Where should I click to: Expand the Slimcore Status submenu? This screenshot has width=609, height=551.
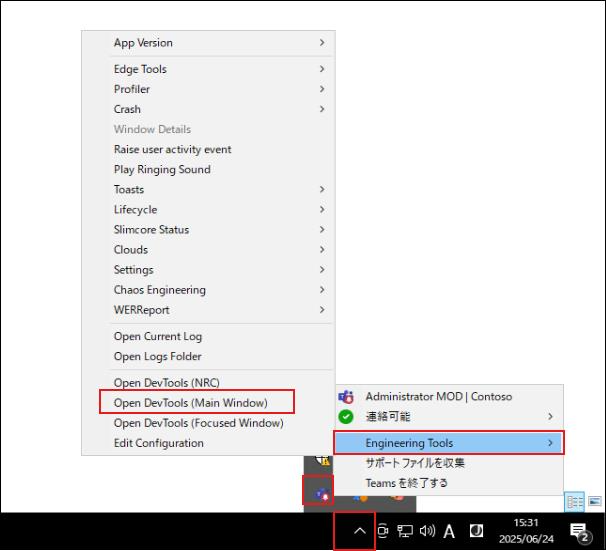[x=209, y=230]
